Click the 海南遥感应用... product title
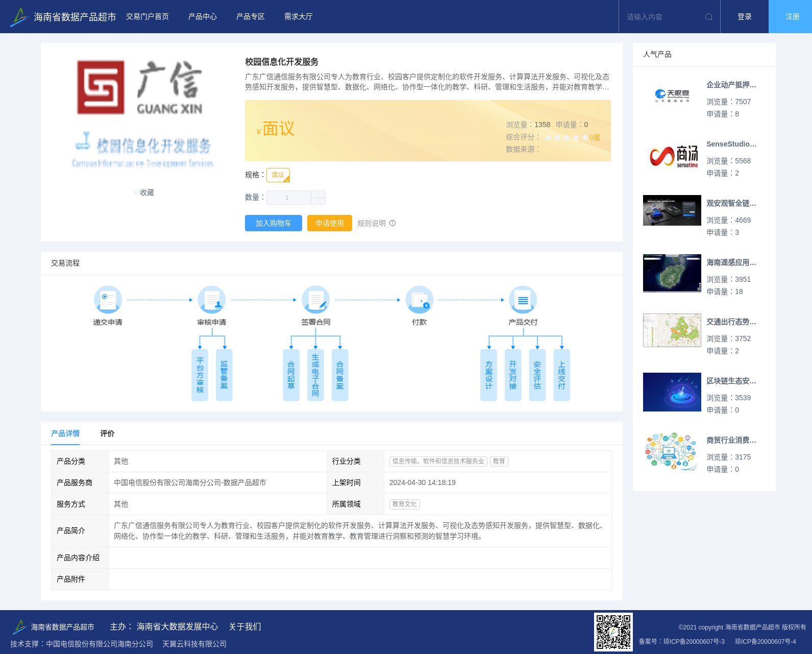This screenshot has width=812, height=654. [731, 262]
